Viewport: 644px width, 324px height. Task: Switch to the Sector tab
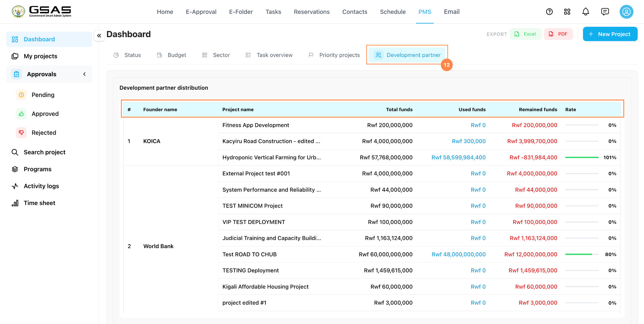click(216, 55)
